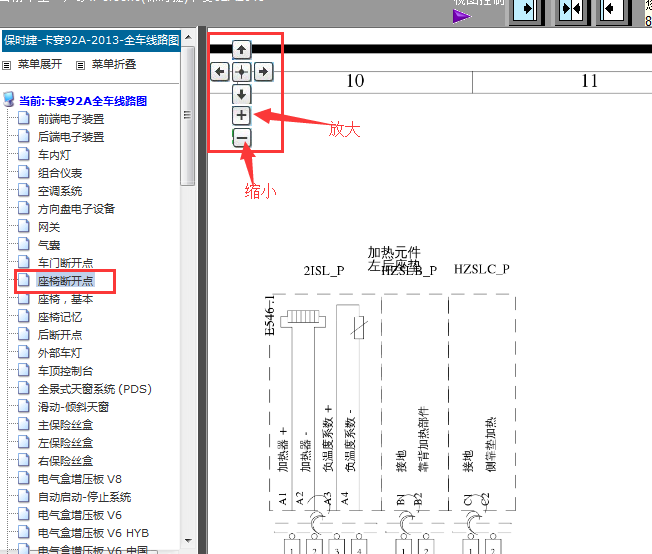Open 网关 diagram entry
Screen dimensions: 652x554
(x=49, y=227)
